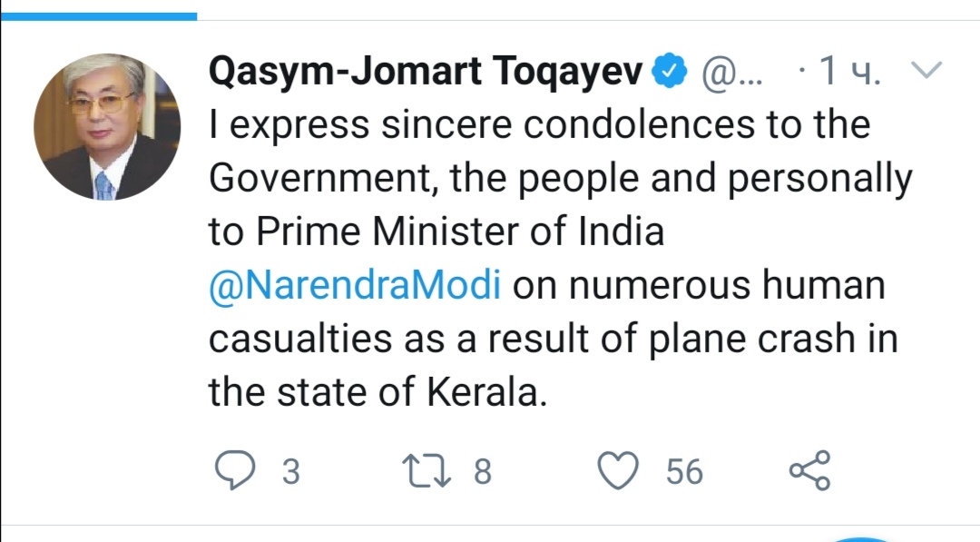Image resolution: width=980 pixels, height=542 pixels.
Task: Click the truncated @ handle next to the badge
Action: [733, 73]
